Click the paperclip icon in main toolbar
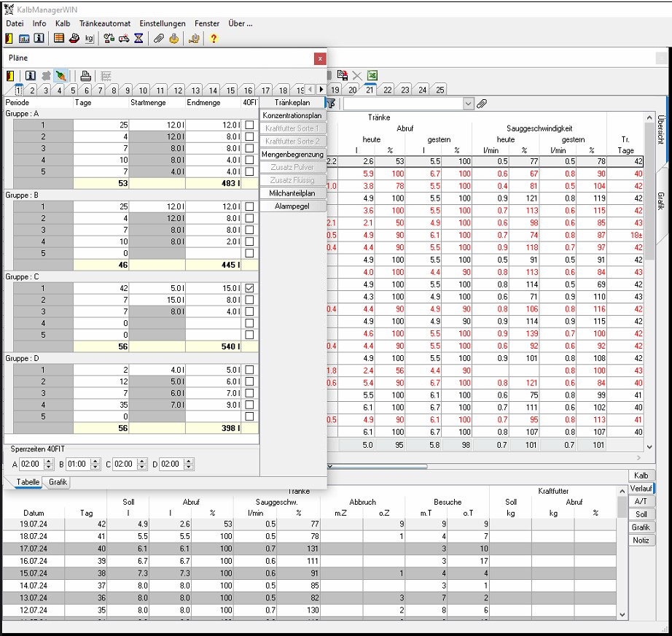Image resolution: width=672 pixels, height=636 pixels. point(158,39)
